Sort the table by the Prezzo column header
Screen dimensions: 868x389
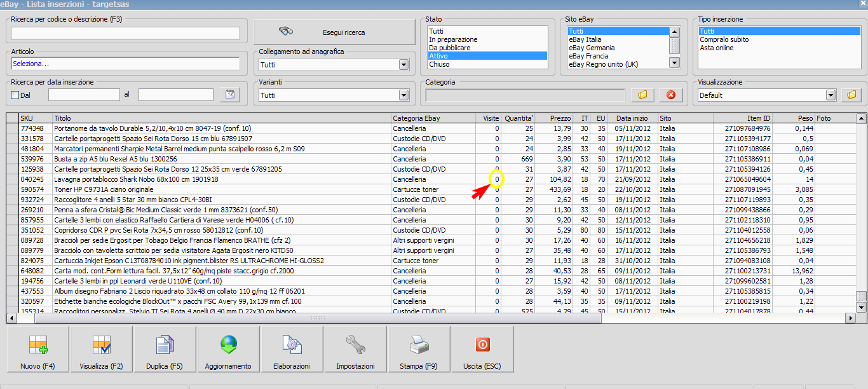tap(560, 118)
